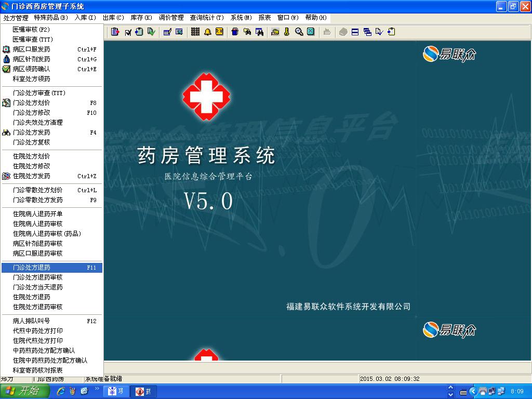Image resolution: width=532 pixels, height=399 pixels.
Task: Select 门诊处方复核 menu entry
Action: (52, 142)
